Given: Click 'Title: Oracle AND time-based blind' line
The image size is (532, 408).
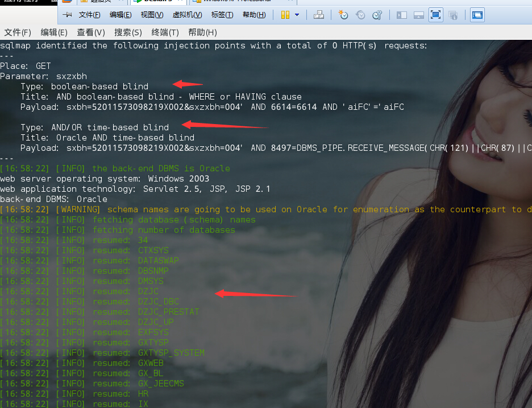Looking at the screenshot, I should coord(107,138).
